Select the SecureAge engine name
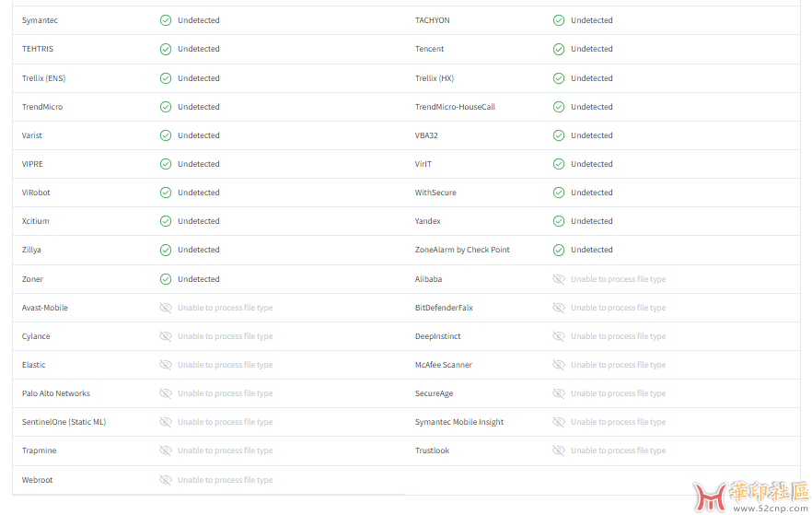Image resolution: width=812 pixels, height=515 pixels. tap(434, 393)
